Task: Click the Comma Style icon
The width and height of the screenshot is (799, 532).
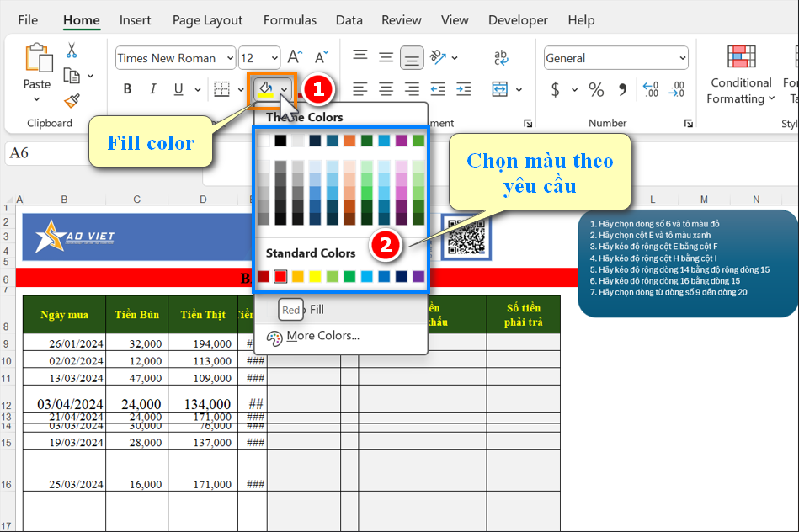Action: click(x=622, y=89)
